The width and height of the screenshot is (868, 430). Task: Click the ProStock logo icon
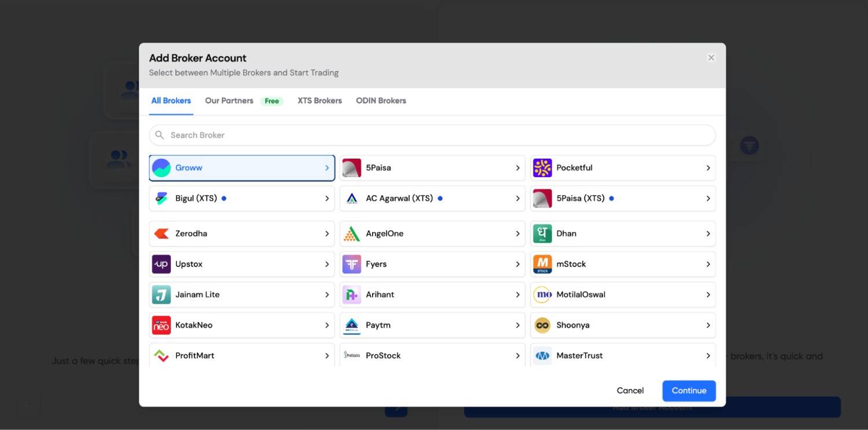click(x=352, y=355)
